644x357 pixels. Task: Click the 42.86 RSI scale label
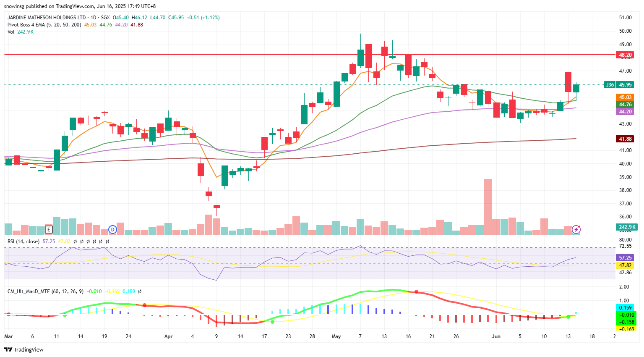[x=625, y=273]
